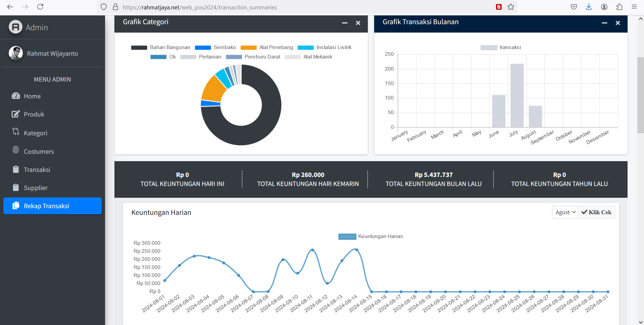Collapse the Grafik Categori panel
644x325 pixels.
pyautogui.click(x=345, y=23)
